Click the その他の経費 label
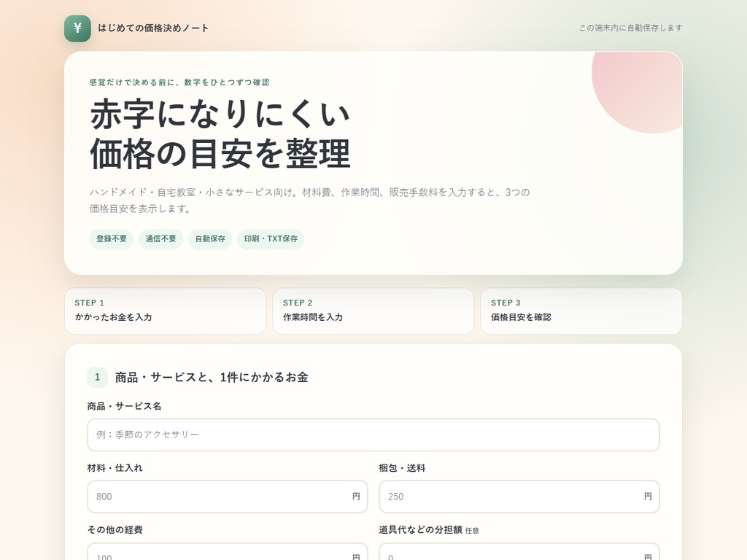 click(115, 530)
